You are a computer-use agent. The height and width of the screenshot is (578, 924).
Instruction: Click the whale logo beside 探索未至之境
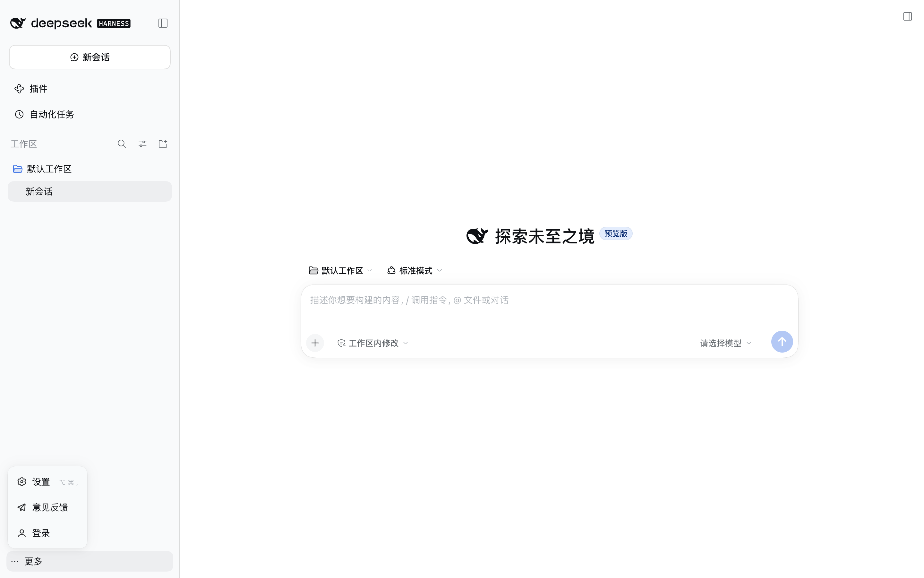[477, 236]
